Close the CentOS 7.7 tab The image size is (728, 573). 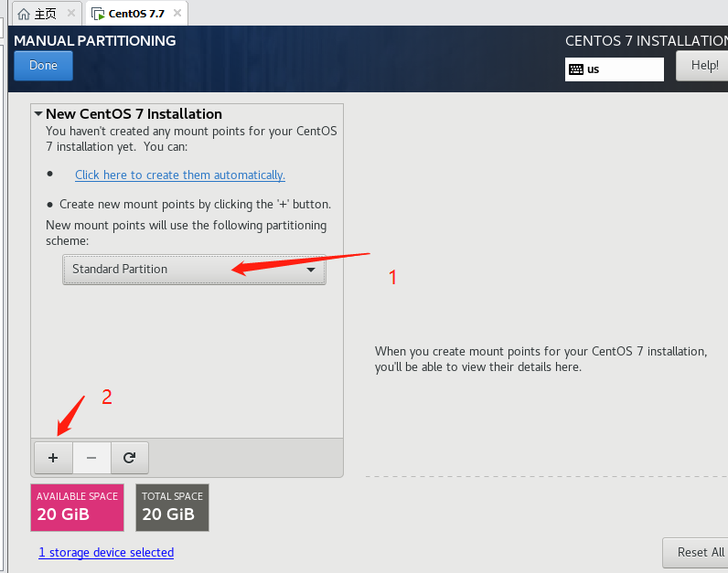pyautogui.click(x=177, y=13)
